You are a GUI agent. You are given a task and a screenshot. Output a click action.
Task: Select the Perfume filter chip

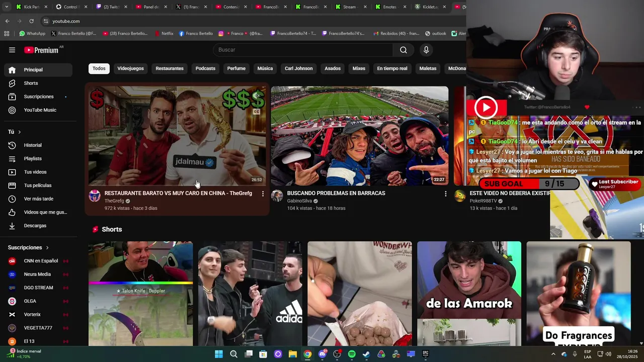pos(236,68)
